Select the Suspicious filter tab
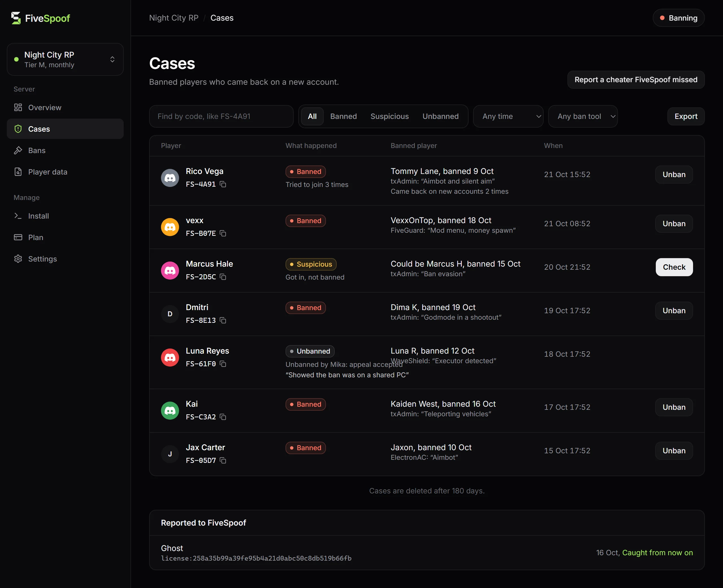 (389, 116)
